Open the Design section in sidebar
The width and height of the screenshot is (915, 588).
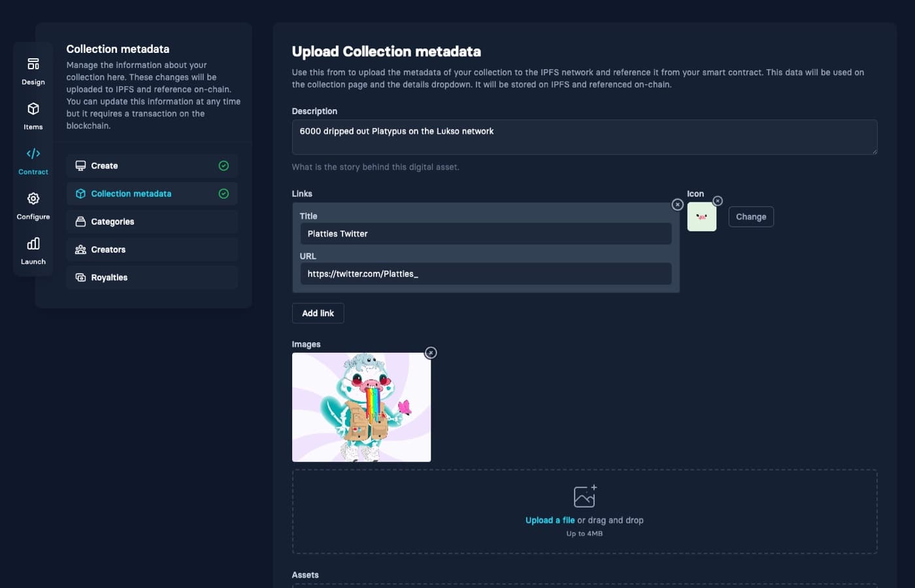[33, 72]
